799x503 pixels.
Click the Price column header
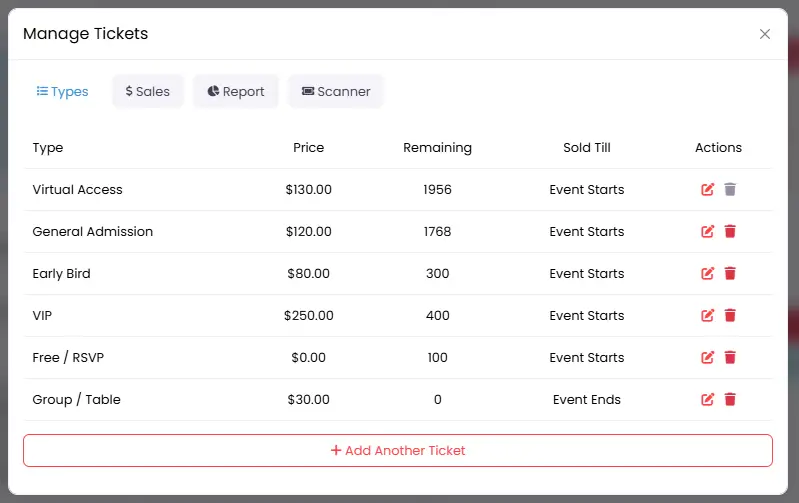click(309, 147)
